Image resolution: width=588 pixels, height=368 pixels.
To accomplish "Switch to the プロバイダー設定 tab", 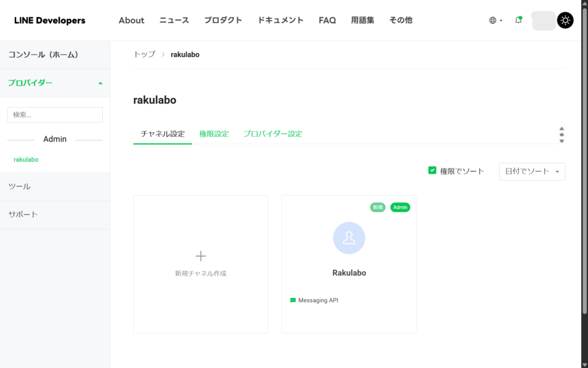I will [272, 133].
